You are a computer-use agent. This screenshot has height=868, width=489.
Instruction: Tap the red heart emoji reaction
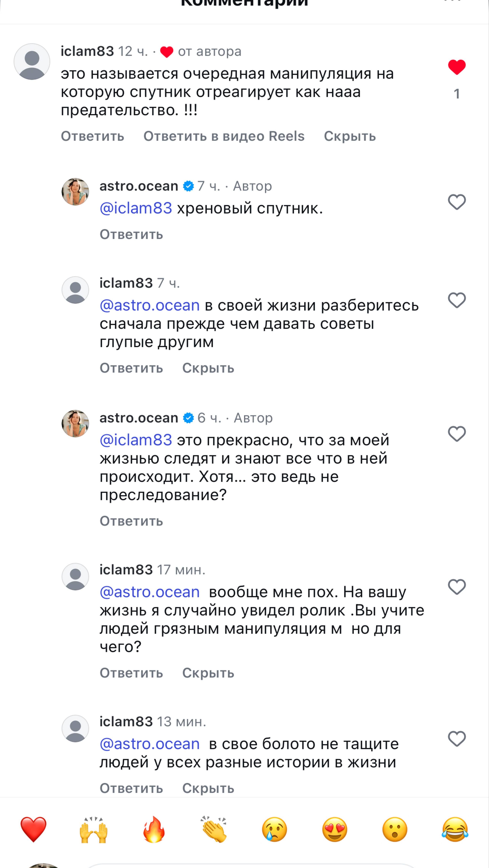pos(33,829)
